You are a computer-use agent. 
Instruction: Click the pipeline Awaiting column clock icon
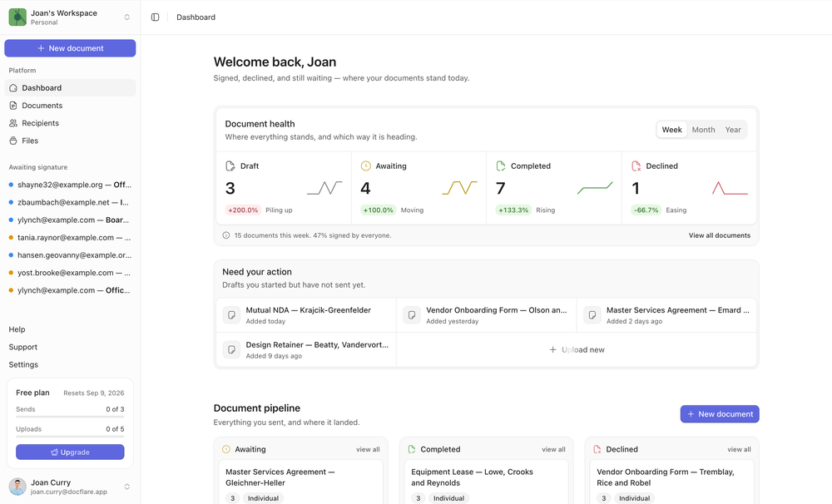[226, 449]
